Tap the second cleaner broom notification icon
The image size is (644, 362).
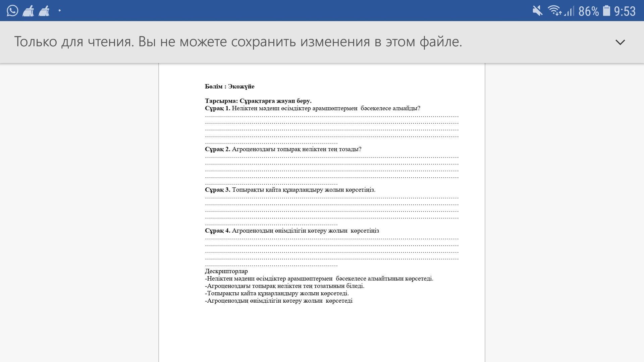click(44, 11)
